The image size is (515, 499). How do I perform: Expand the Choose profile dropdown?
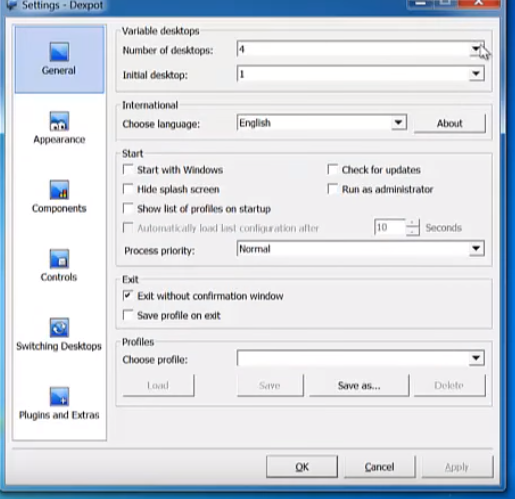476,358
